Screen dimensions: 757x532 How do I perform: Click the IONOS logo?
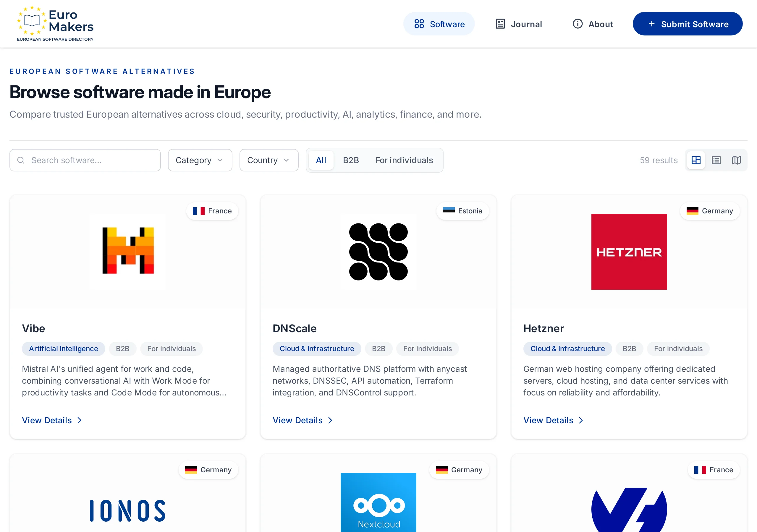click(x=128, y=511)
